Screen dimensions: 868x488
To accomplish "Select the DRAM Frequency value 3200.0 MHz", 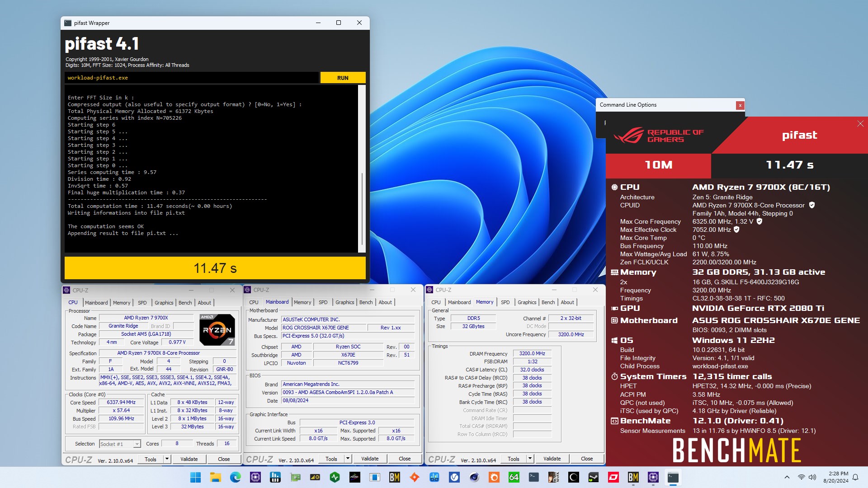I will point(532,354).
